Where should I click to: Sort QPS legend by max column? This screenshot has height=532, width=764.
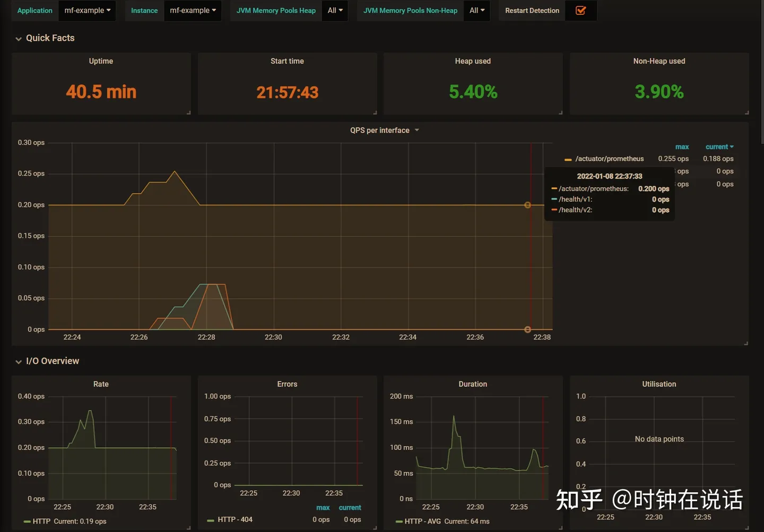pyautogui.click(x=682, y=147)
